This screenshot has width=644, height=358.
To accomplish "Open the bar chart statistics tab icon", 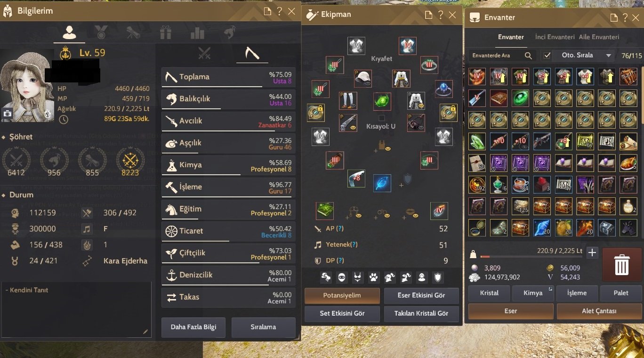I will (197, 33).
